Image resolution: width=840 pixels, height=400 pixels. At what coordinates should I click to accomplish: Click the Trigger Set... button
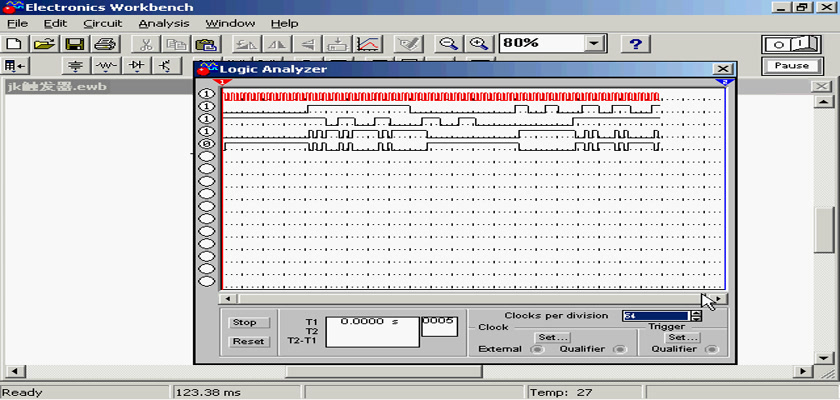pos(682,337)
